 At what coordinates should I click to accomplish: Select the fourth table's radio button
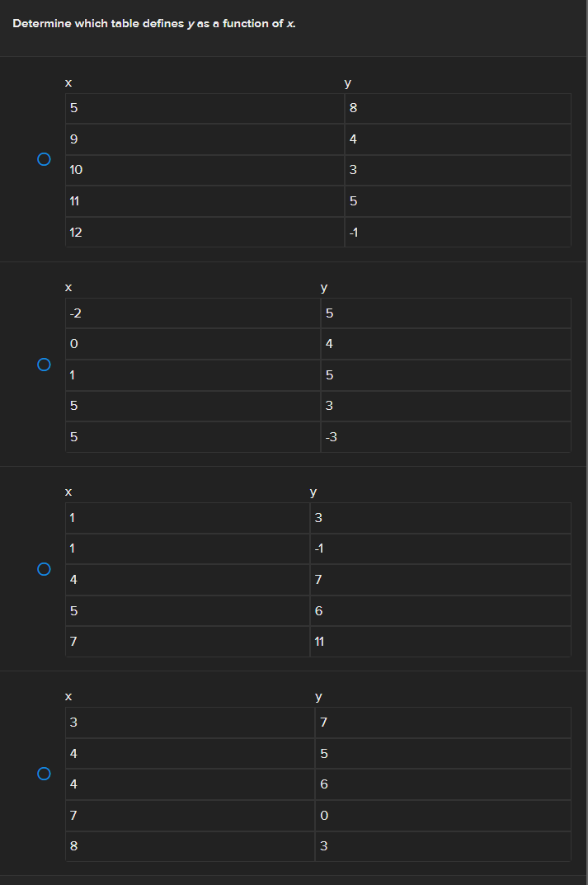[43, 773]
